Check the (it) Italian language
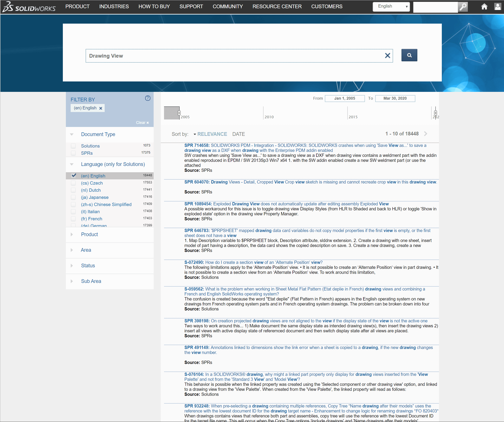This screenshot has height=422, width=504. pyautogui.click(x=73, y=212)
